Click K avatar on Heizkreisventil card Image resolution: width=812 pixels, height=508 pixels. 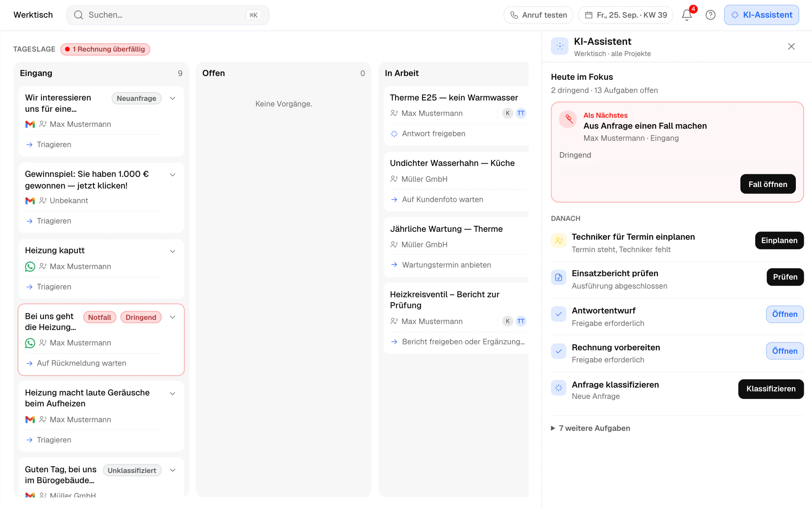(x=507, y=321)
